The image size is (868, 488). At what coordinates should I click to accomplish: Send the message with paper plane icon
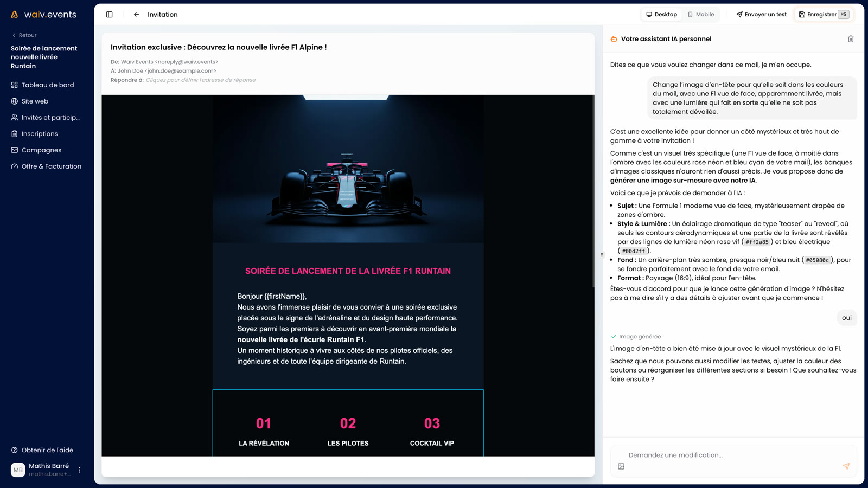(846, 466)
